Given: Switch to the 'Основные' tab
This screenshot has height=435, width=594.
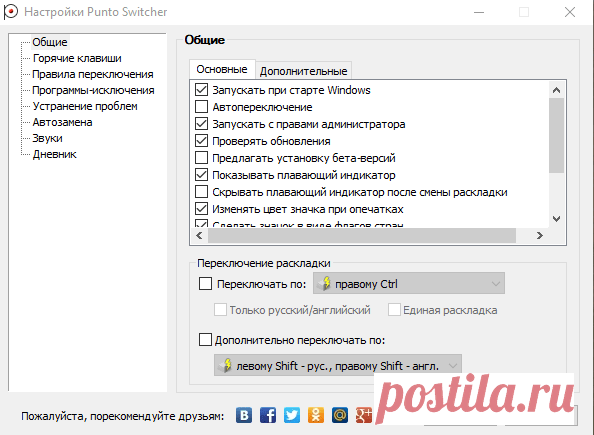Looking at the screenshot, I should [222, 69].
